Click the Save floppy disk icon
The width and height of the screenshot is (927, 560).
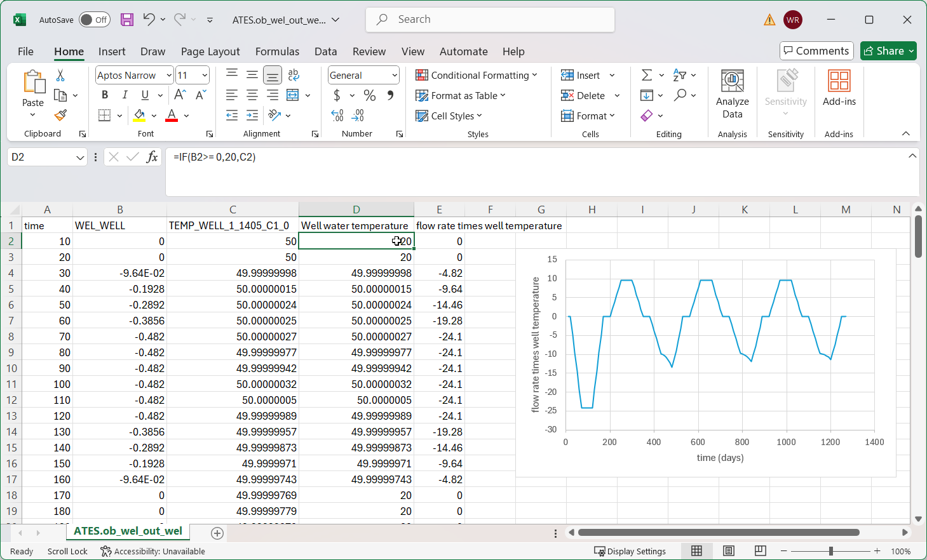coord(127,20)
